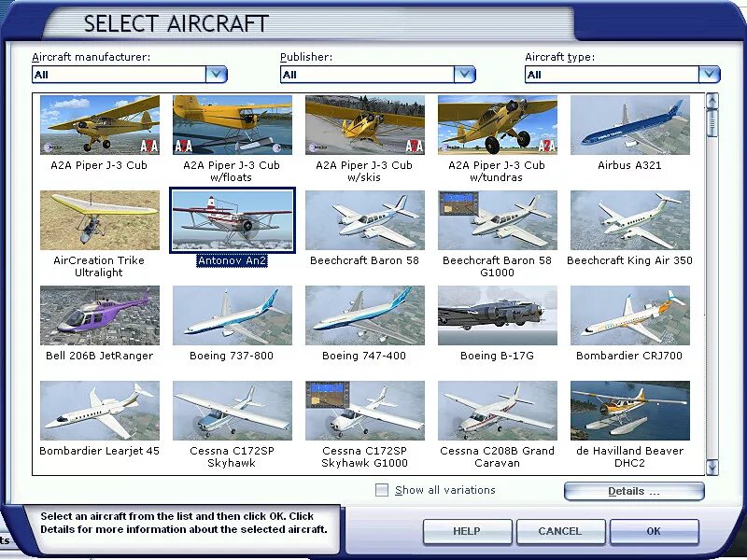Click the 'Boeing B-17G' label text

[x=497, y=356]
